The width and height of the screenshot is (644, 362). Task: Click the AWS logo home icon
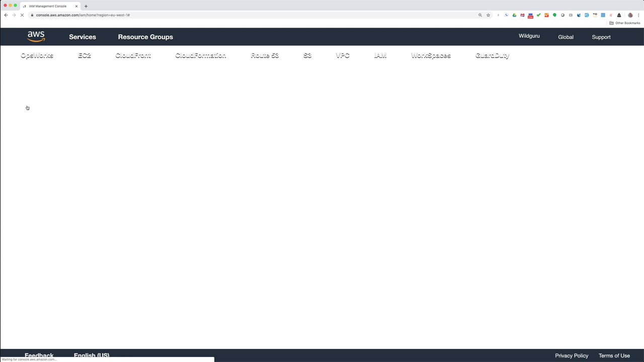36,37
